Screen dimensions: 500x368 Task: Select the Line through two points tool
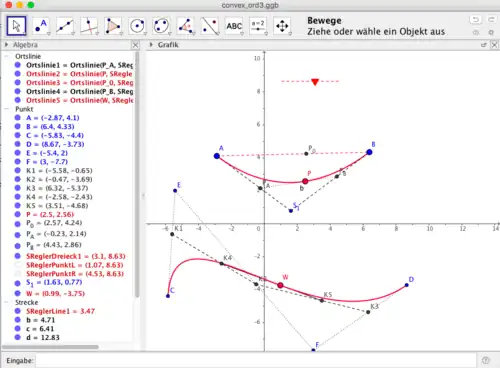(65, 26)
